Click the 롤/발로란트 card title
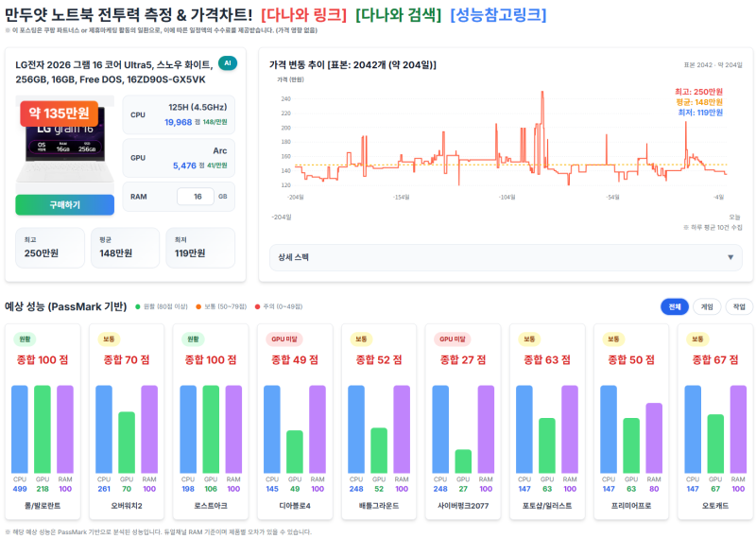Viewport: 756px width, 539px height. pyautogui.click(x=43, y=506)
